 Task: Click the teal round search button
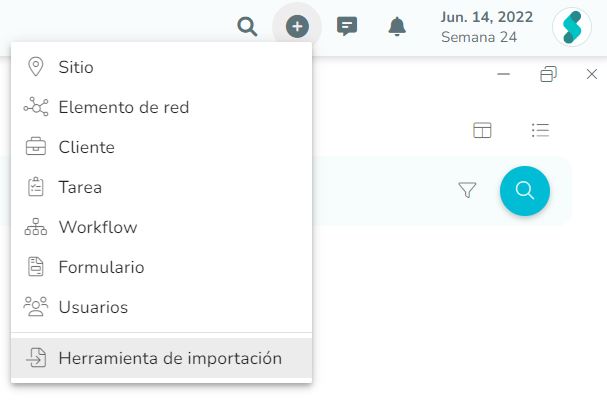point(525,191)
